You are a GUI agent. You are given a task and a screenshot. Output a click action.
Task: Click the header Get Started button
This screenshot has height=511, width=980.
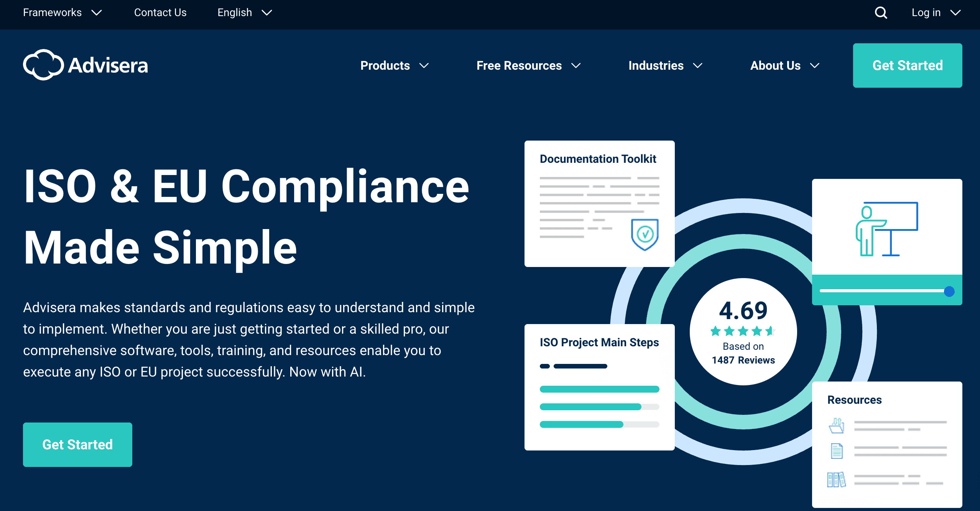[x=907, y=66]
